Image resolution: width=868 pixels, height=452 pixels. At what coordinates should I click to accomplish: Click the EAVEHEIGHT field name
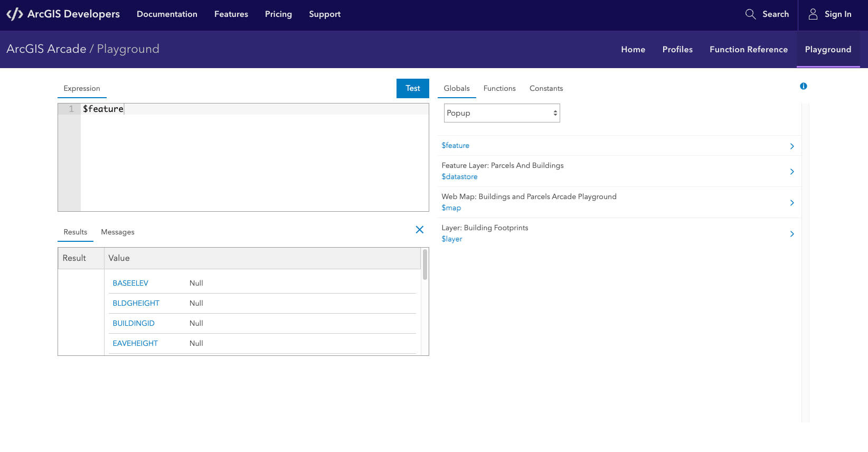[x=135, y=343]
